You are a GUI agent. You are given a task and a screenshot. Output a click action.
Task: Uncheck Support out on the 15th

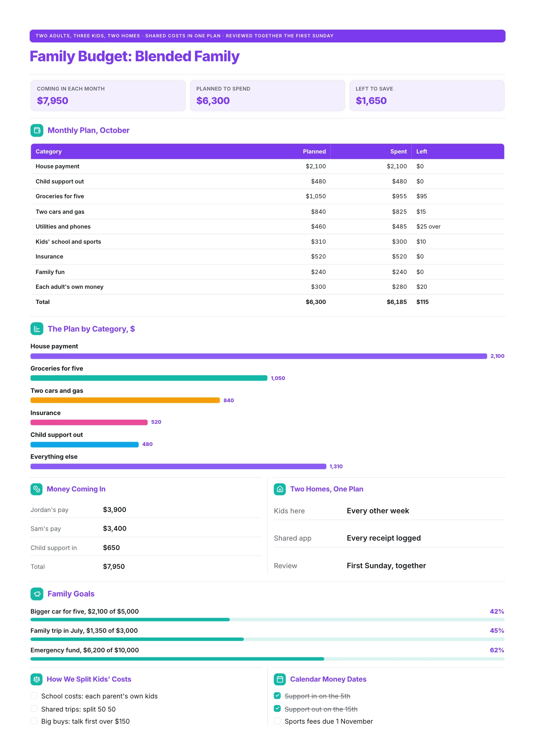277,709
